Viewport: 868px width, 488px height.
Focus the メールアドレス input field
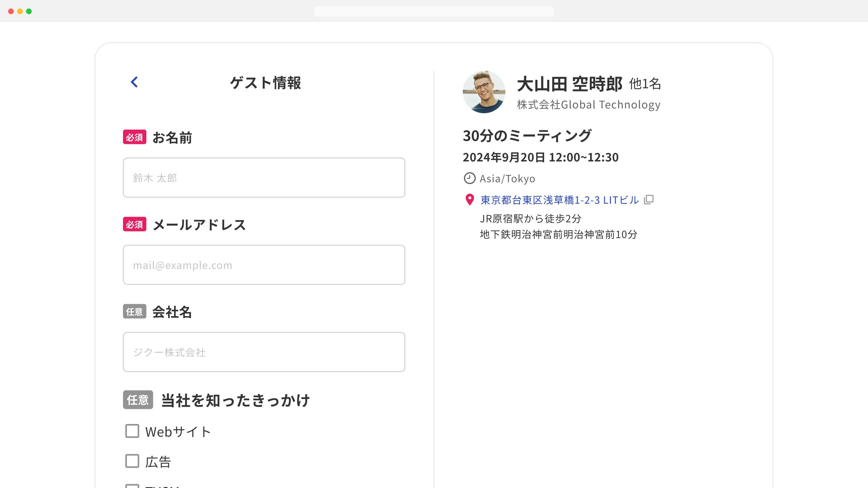coord(264,265)
